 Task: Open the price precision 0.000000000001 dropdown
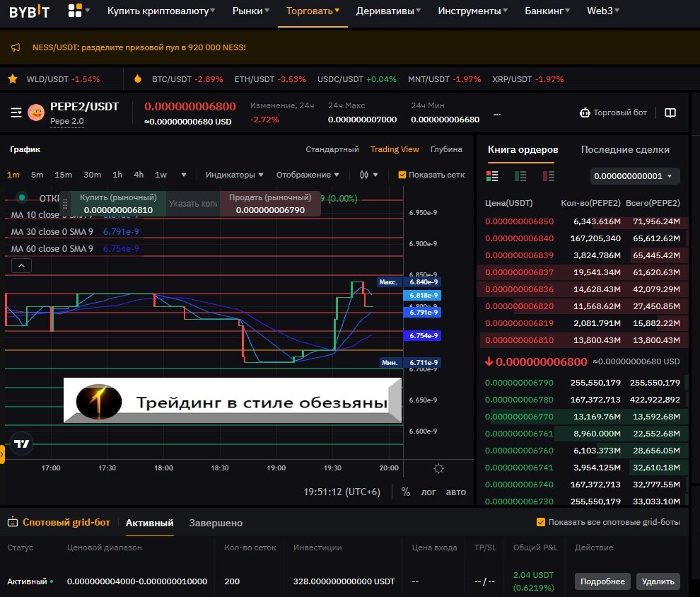pyautogui.click(x=635, y=176)
